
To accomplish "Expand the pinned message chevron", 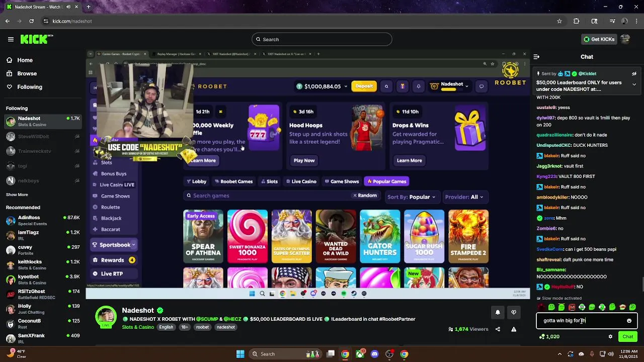I will click(x=634, y=84).
